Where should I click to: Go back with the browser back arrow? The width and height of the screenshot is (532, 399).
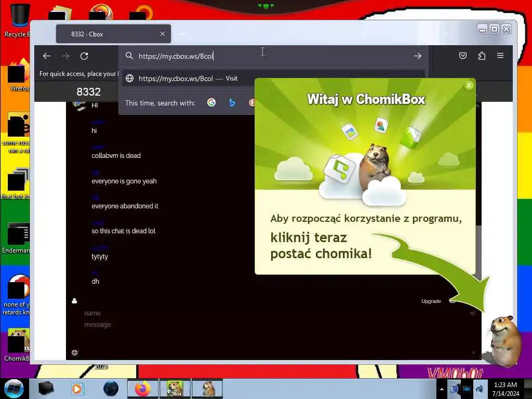[47, 56]
